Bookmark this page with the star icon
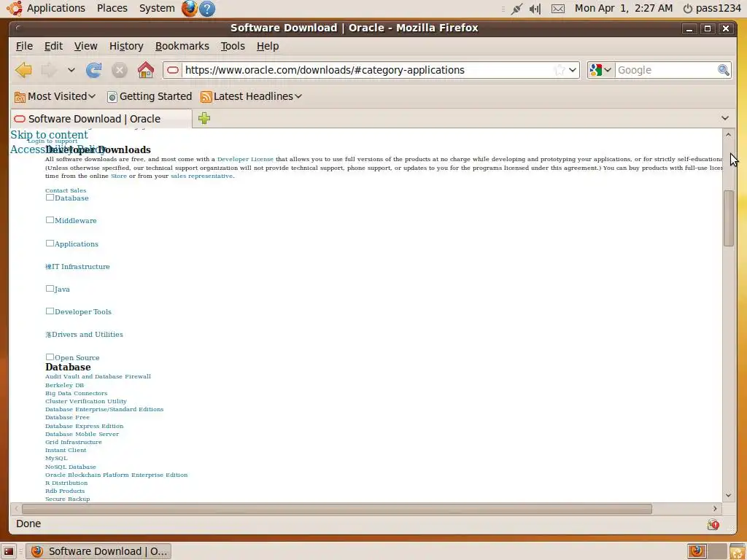This screenshot has width=747, height=560. pyautogui.click(x=560, y=70)
